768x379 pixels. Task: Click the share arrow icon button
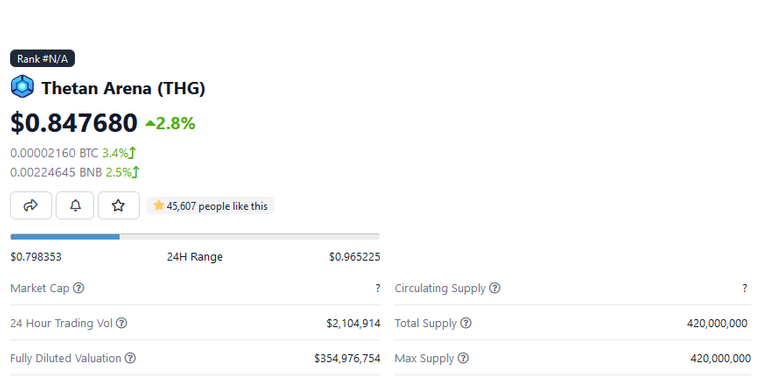tap(31, 206)
